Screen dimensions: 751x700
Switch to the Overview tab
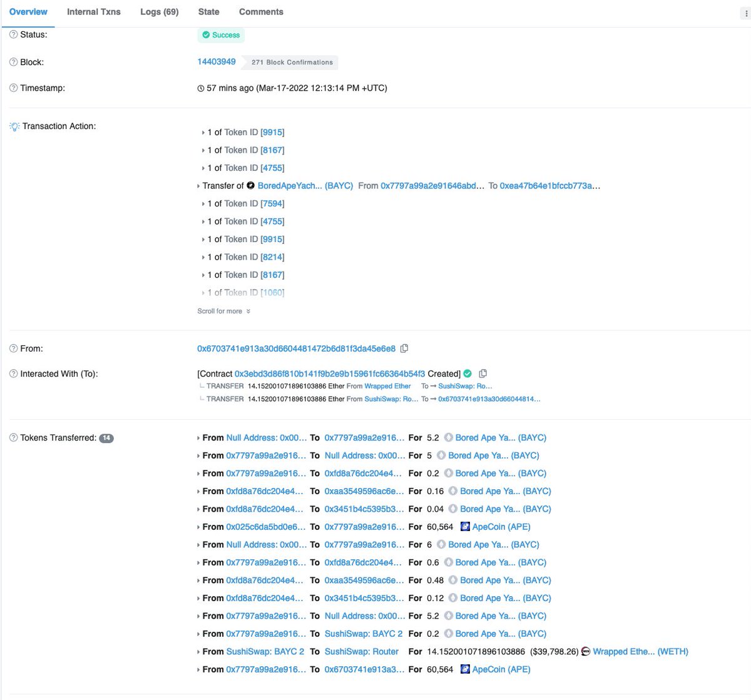28,12
